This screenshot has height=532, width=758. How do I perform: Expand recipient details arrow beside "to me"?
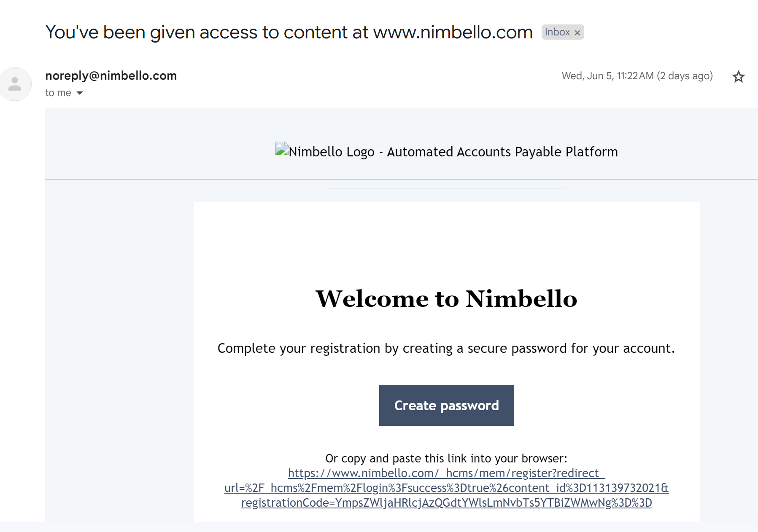pos(80,93)
